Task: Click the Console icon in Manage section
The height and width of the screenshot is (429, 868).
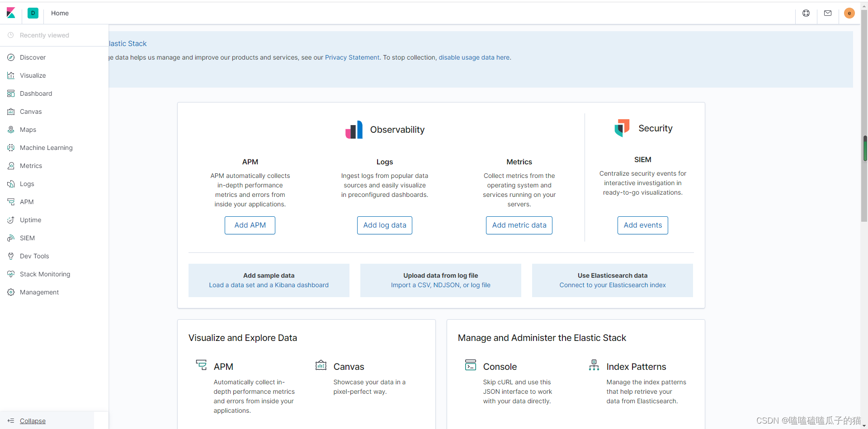Action: pos(471,365)
